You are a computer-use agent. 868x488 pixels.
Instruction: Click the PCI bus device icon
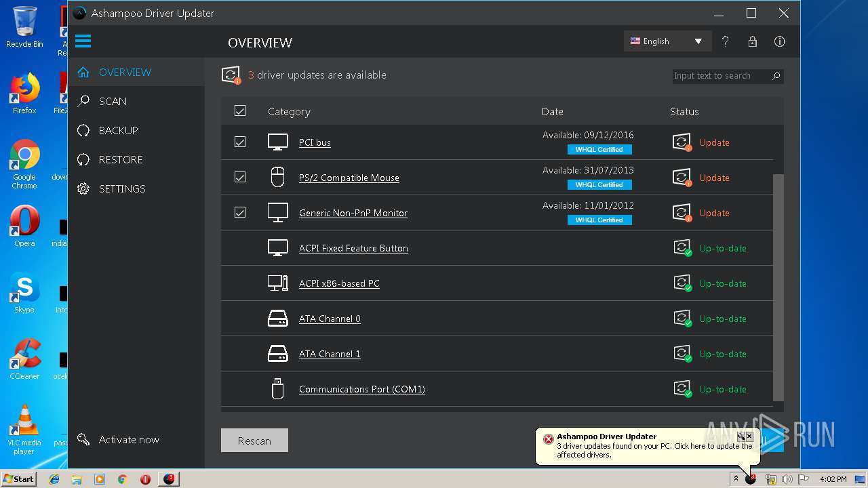tap(278, 142)
